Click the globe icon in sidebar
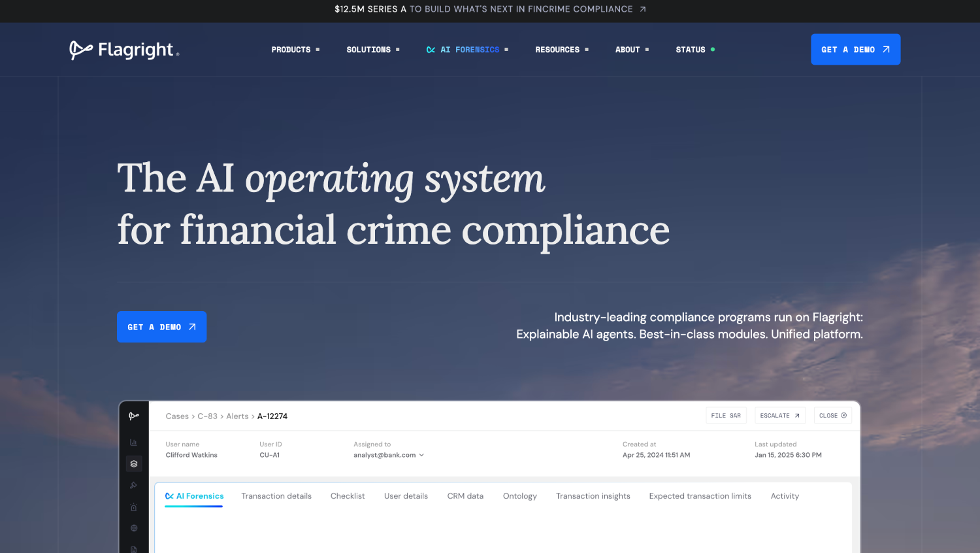 click(134, 528)
